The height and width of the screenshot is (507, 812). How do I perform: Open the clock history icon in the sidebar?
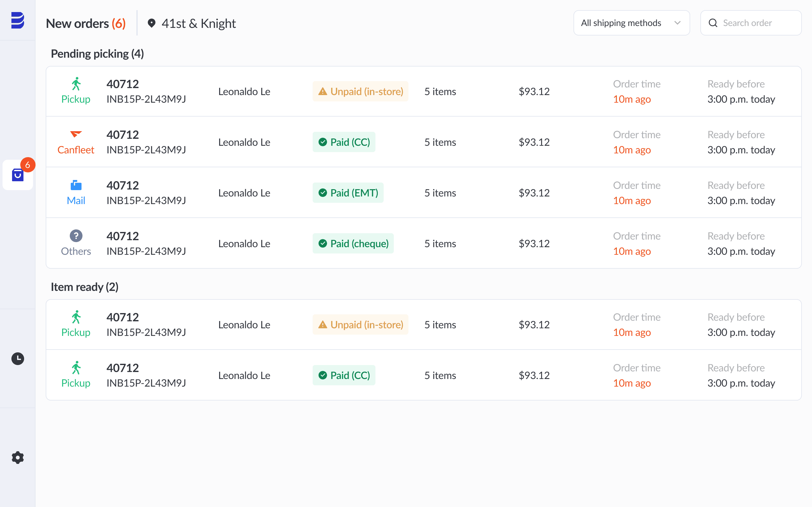pyautogui.click(x=18, y=358)
